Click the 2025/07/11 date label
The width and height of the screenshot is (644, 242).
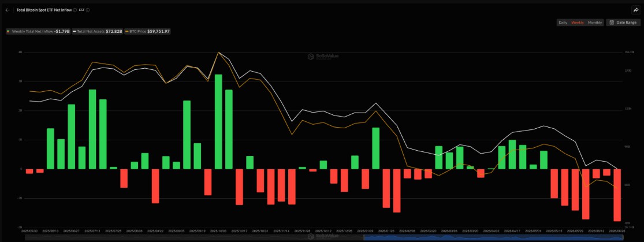pyautogui.click(x=92, y=232)
